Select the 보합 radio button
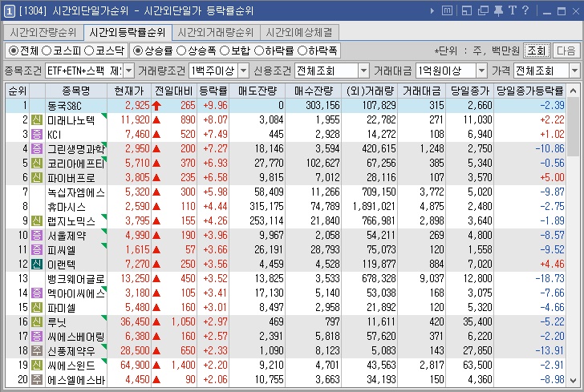 click(225, 51)
